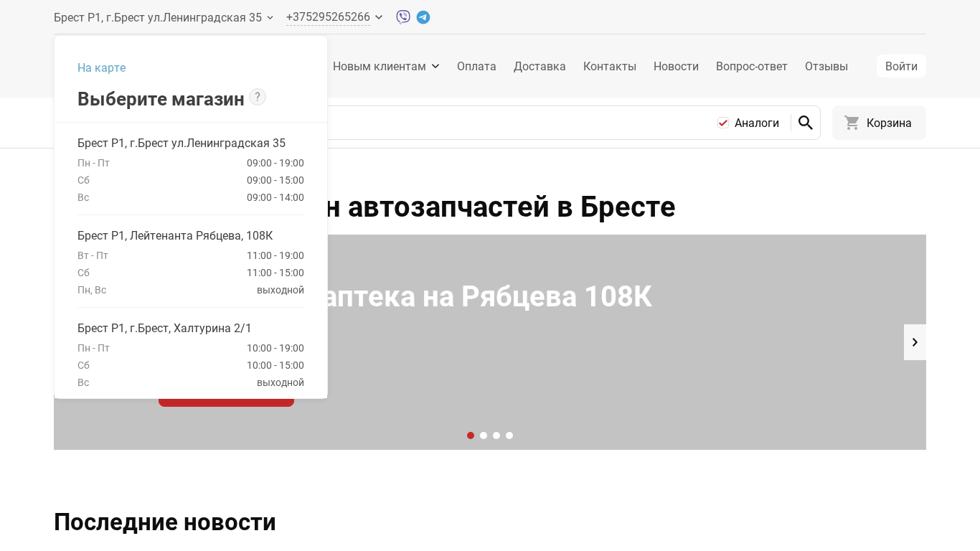Select the Лейтенанта Рябцева, 108К store
The height and width of the screenshot is (551, 980).
pos(175,235)
